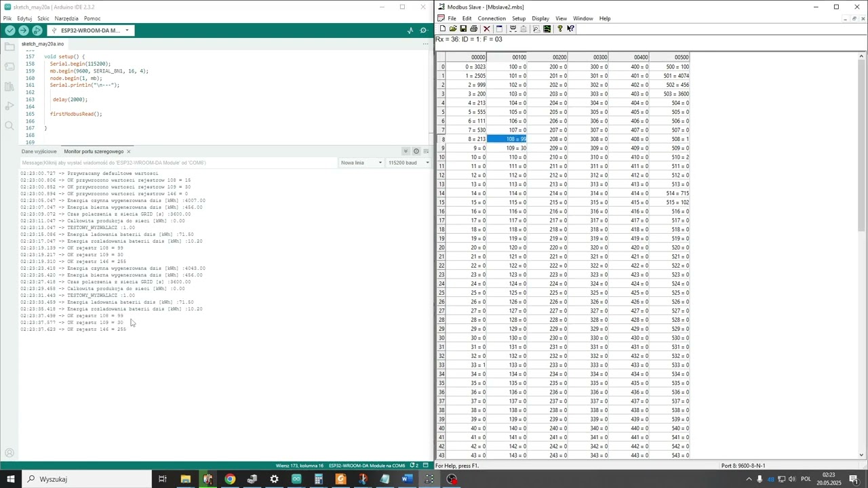This screenshot has height=488, width=868.
Task: Click the window definition icon in Modbus Slave toolbar
Action: tap(499, 28)
